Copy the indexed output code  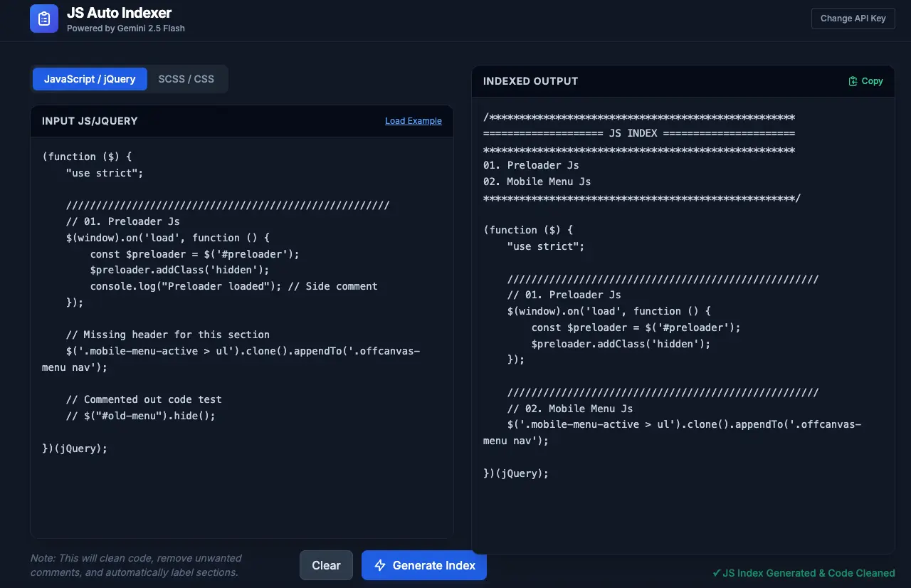point(865,81)
